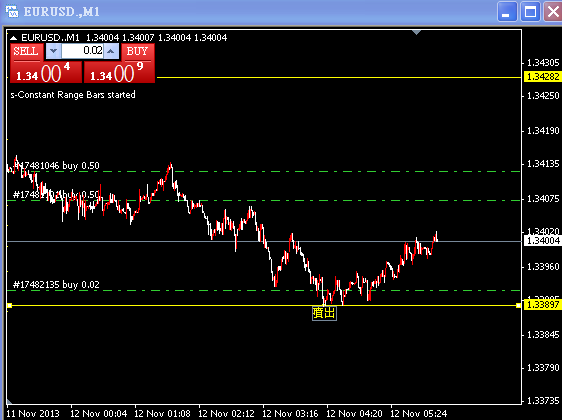Click the BUY one-click trading button

(138, 52)
